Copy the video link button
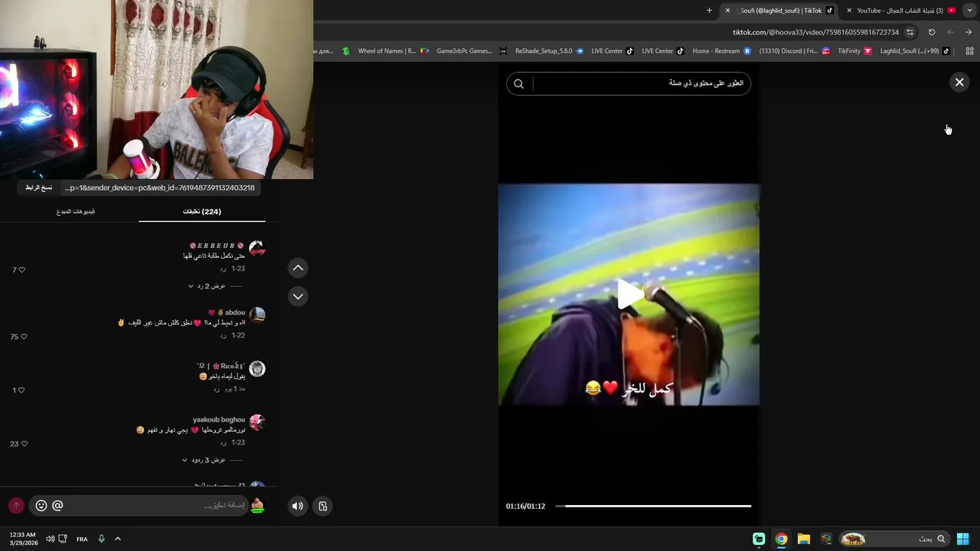Screen dimensions: 980x551 38,187
